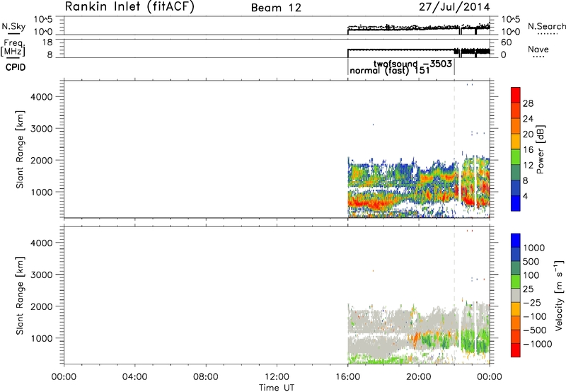Click the 'Velocity [m s-1]' colorbar label
This screenshot has height=392, width=566.
pyautogui.click(x=559, y=295)
